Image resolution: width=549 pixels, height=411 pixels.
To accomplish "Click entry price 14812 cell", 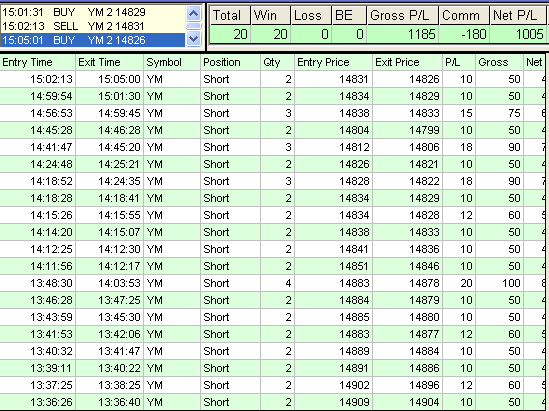I will click(334, 147).
